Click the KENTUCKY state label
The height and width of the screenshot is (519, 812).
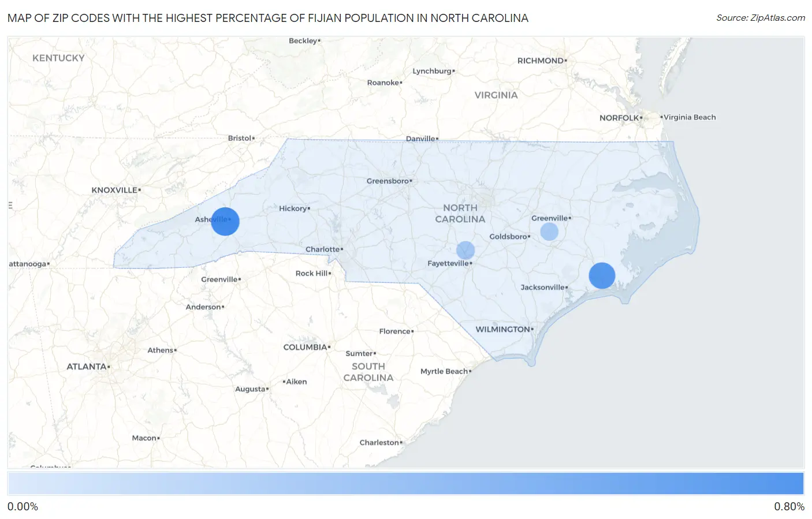click(58, 58)
